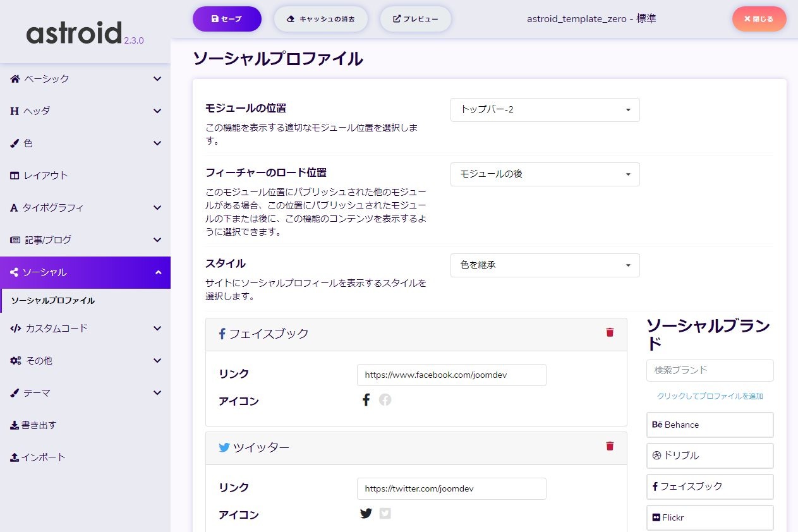The image size is (798, 532).
Task: Click the 検索ブランド search field
Action: 710,370
